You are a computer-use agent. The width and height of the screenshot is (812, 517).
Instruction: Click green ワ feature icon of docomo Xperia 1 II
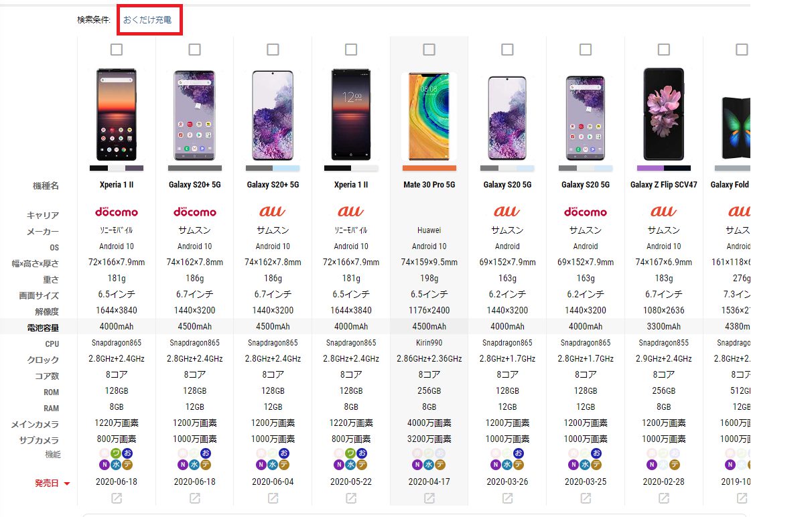[117, 453]
